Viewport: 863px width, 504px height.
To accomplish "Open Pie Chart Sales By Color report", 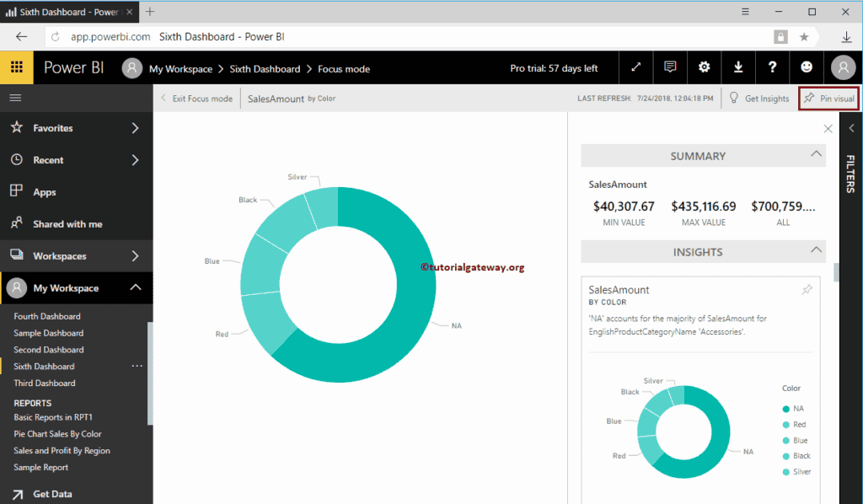I will pos(57,434).
